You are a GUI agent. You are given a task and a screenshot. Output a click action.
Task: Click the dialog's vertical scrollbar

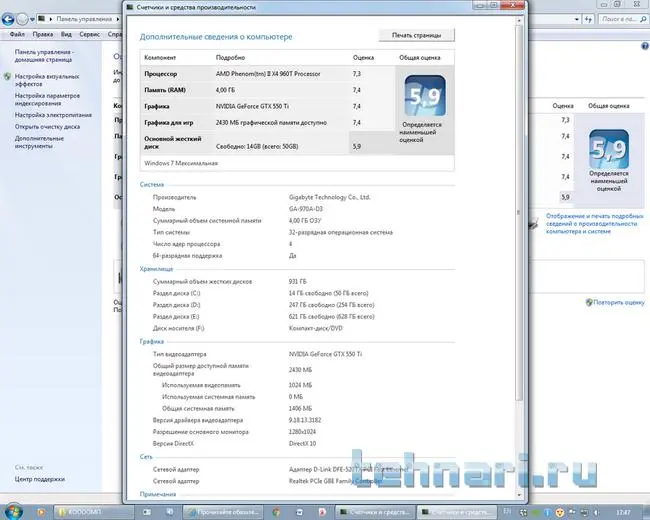coord(518,250)
